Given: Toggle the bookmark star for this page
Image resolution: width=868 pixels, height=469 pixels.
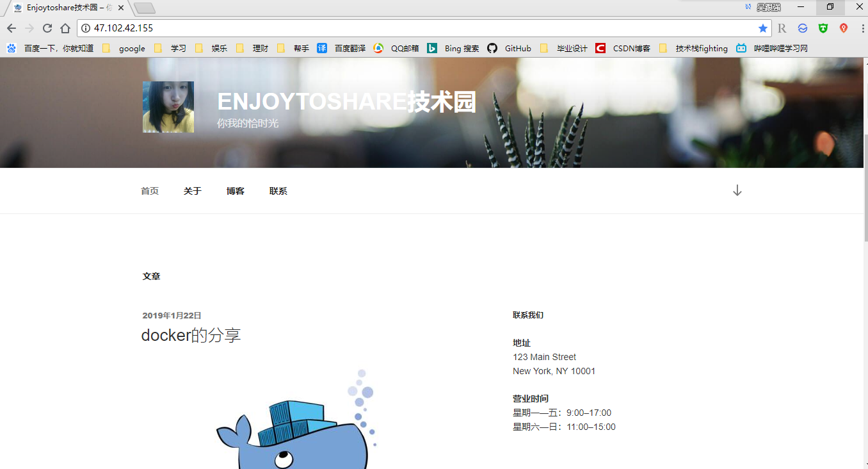Looking at the screenshot, I should point(762,28).
